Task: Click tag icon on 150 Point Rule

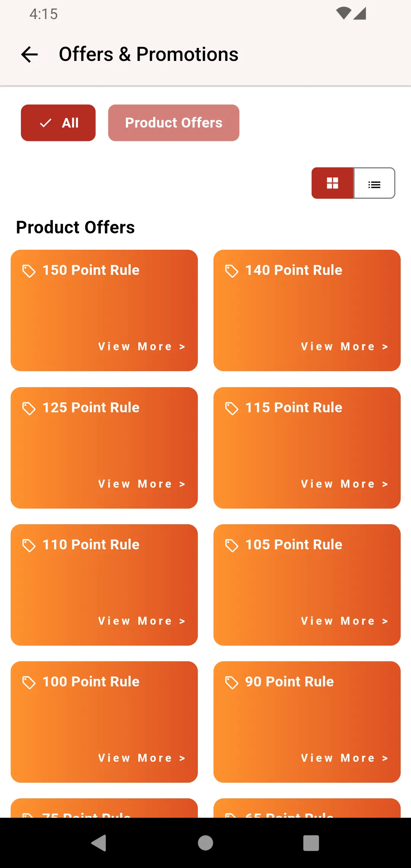Action: point(29,271)
